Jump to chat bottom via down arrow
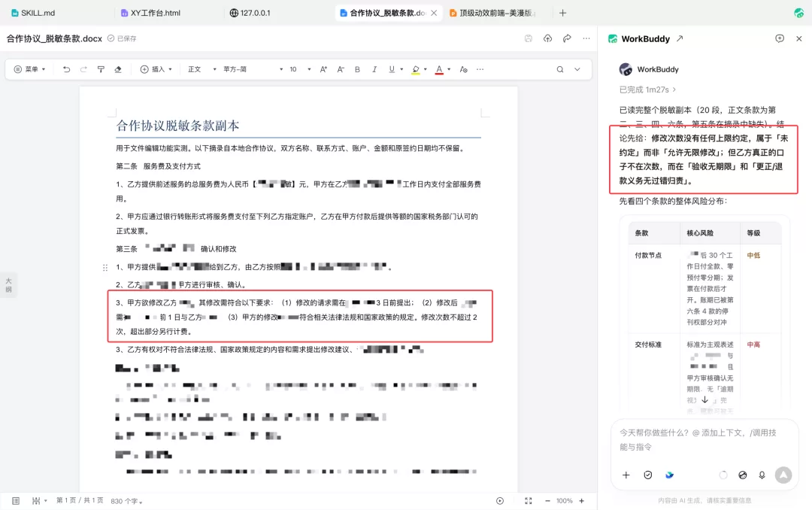 tap(704, 399)
